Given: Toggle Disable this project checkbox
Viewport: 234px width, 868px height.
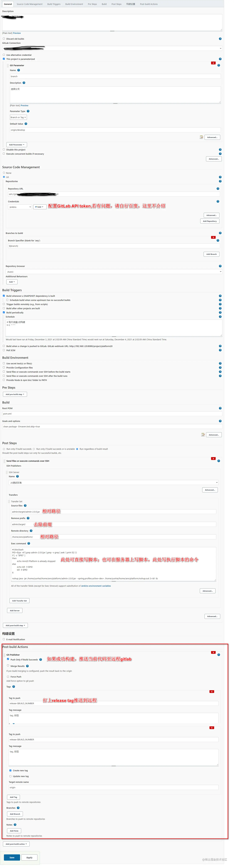Looking at the screenshot, I should (x=4, y=150).
